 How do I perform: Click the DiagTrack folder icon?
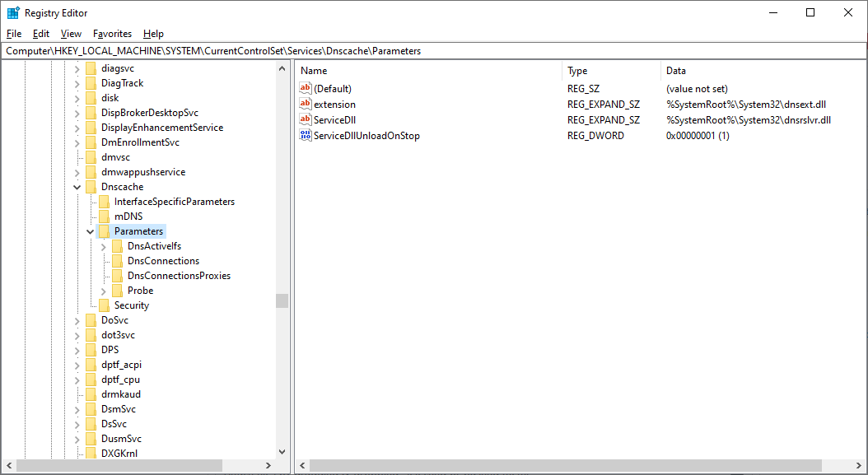[x=91, y=84]
